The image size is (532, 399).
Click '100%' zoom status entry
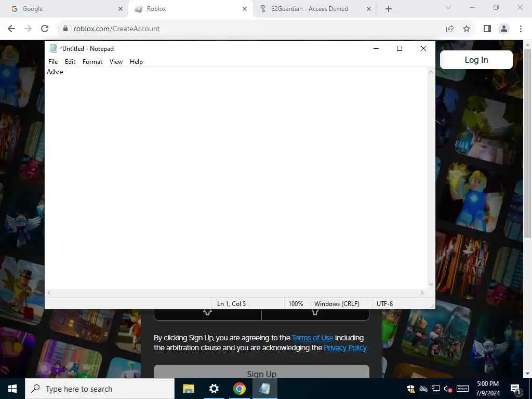point(296,303)
